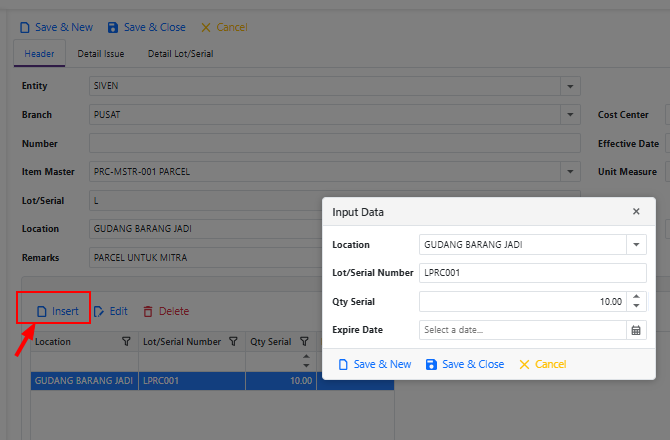Open the Qty Serial column filter icon
This screenshot has height=440, width=670.
click(x=304, y=342)
